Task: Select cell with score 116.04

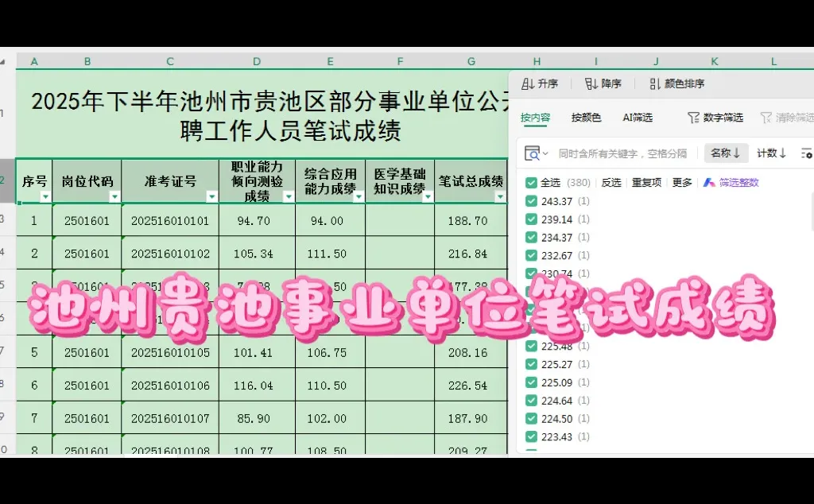Action: [257, 385]
